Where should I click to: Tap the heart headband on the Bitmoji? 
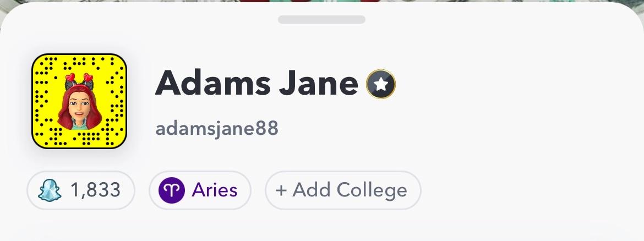(x=79, y=78)
